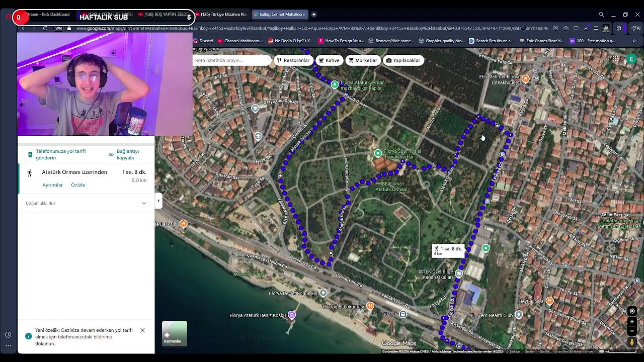Open the 'Epic Games Store'd...' bookmark
This screenshot has width=644, height=362.
click(x=541, y=41)
